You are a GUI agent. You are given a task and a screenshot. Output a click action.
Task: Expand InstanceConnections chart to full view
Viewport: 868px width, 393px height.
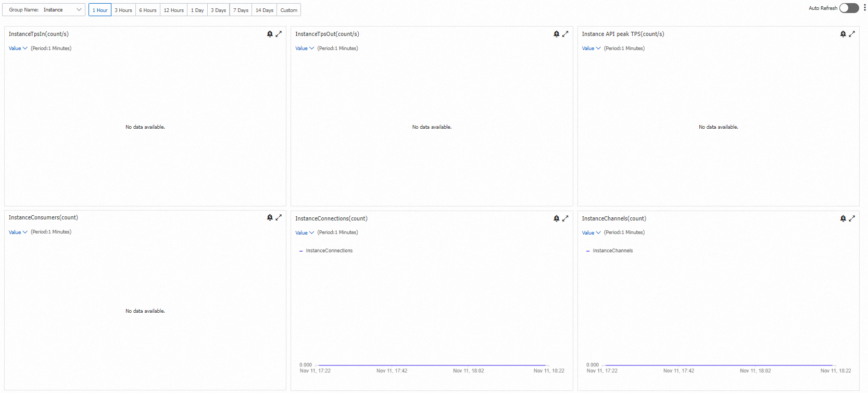pos(565,218)
